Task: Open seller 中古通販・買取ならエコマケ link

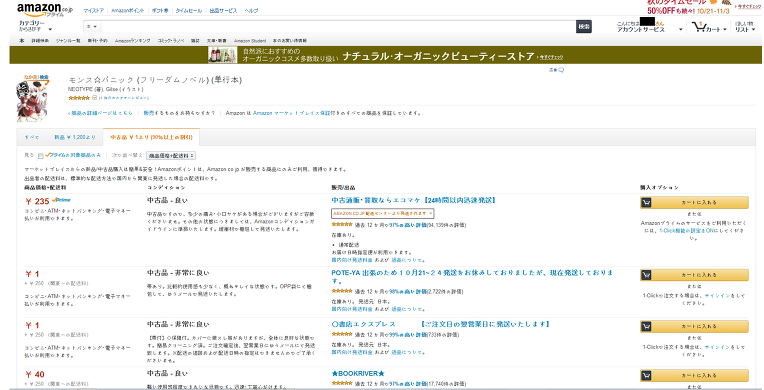Action: tap(414, 200)
